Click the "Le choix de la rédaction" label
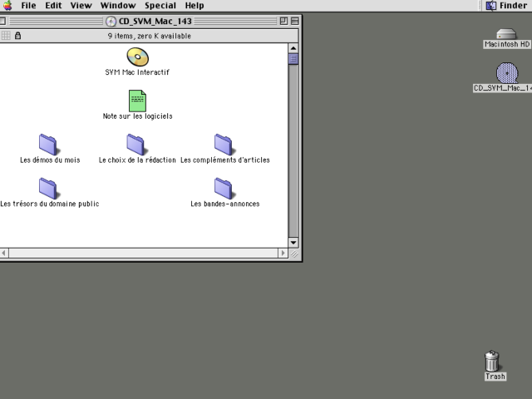This screenshot has height=399, width=532. (137, 160)
